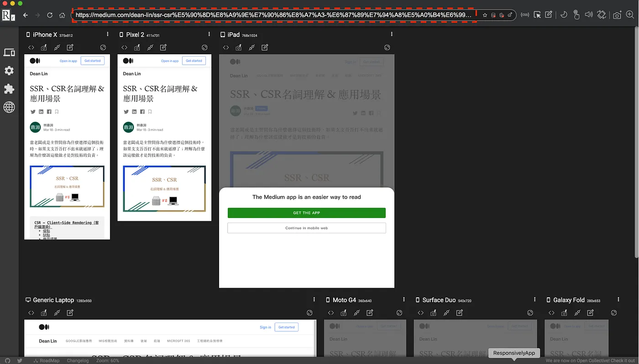This screenshot has height=364, width=639.
Task: Toggle touch mode with the finger icon
Action: click(x=576, y=15)
